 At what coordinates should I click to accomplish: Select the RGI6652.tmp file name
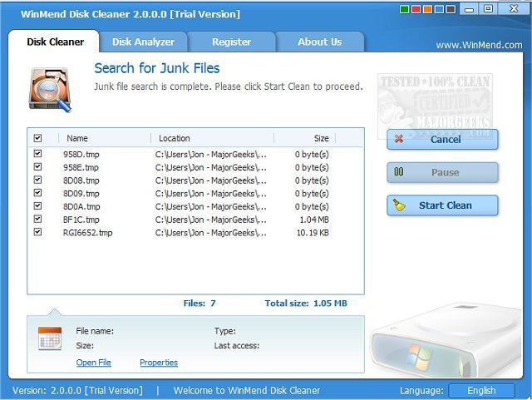click(x=87, y=233)
